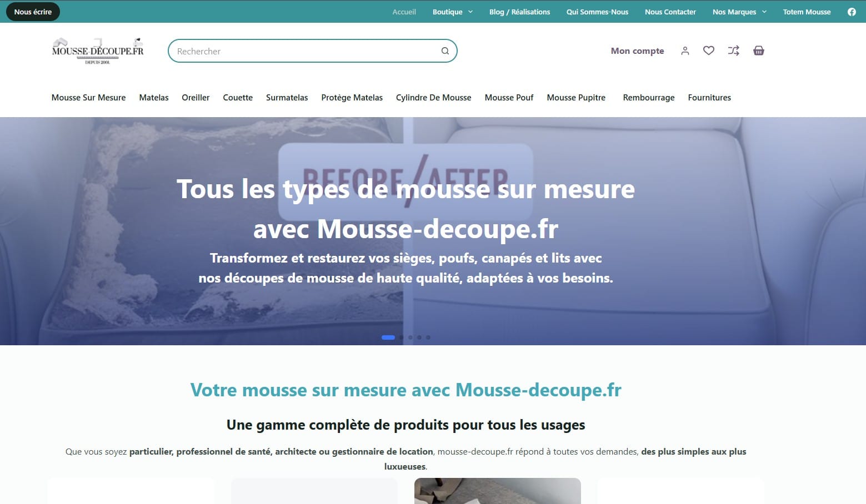The image size is (866, 504).
Task: Open Mousse Pouf category
Action: coord(509,98)
